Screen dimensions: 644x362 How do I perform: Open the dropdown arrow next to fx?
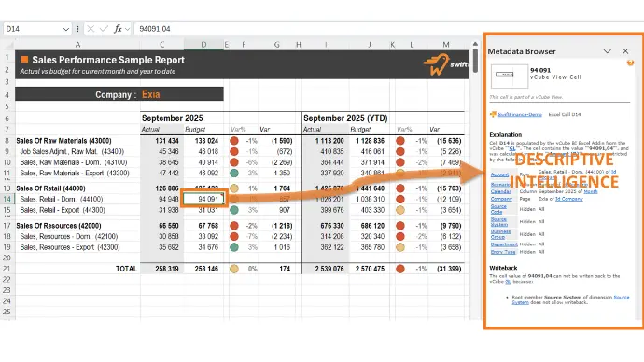pos(127,29)
